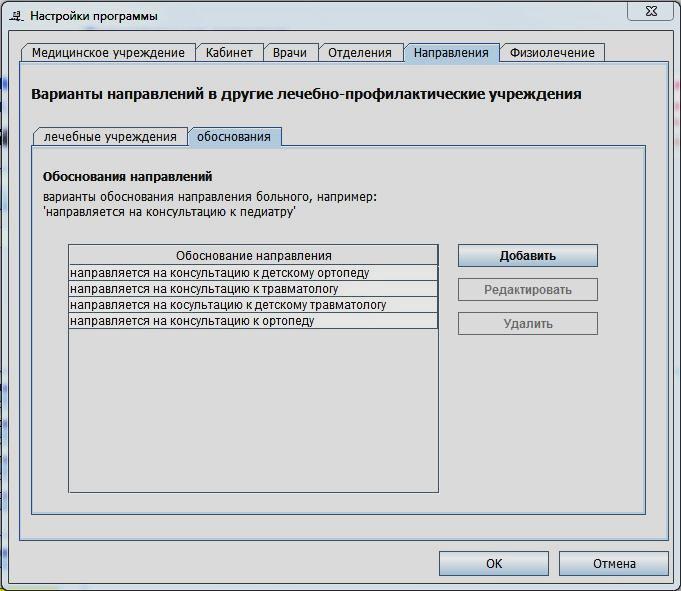Select the консультацию к травматологу row
Screen dimensions: 681x591
click(x=253, y=289)
